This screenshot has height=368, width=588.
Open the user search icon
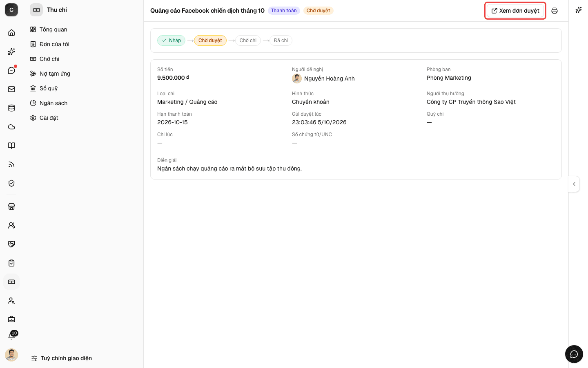11,301
